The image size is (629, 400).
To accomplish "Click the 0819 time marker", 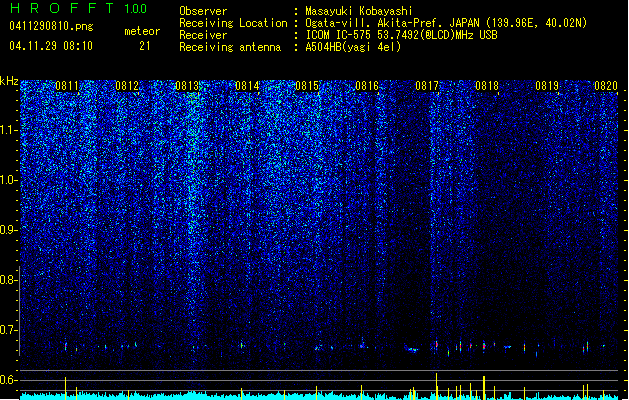I will tap(547, 86).
